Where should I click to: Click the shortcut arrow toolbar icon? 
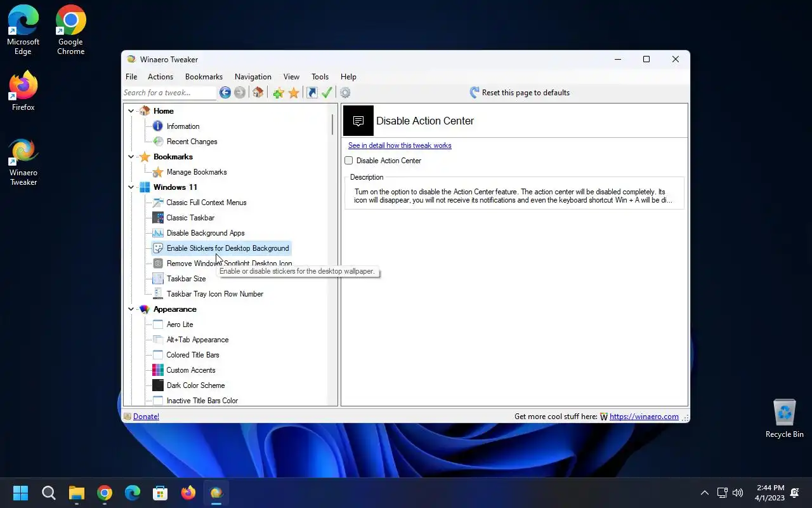click(x=312, y=93)
